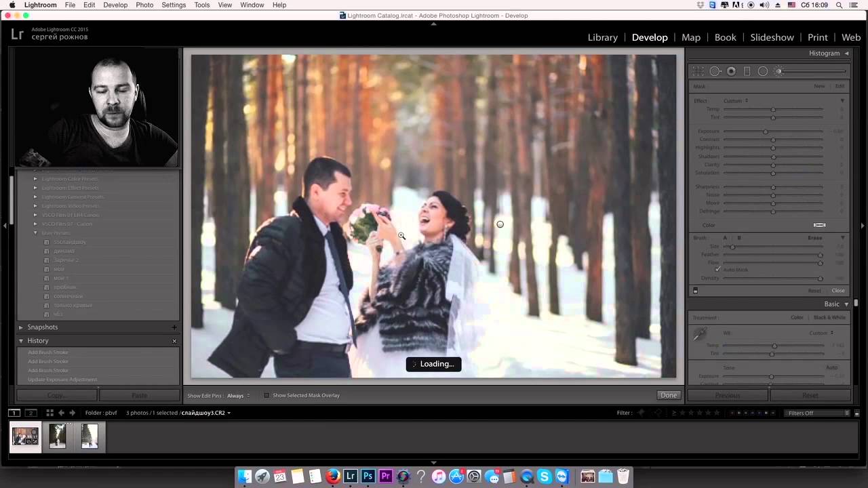Select the Red Eye Correction tool icon
This screenshot has height=488, width=868.
tap(731, 71)
